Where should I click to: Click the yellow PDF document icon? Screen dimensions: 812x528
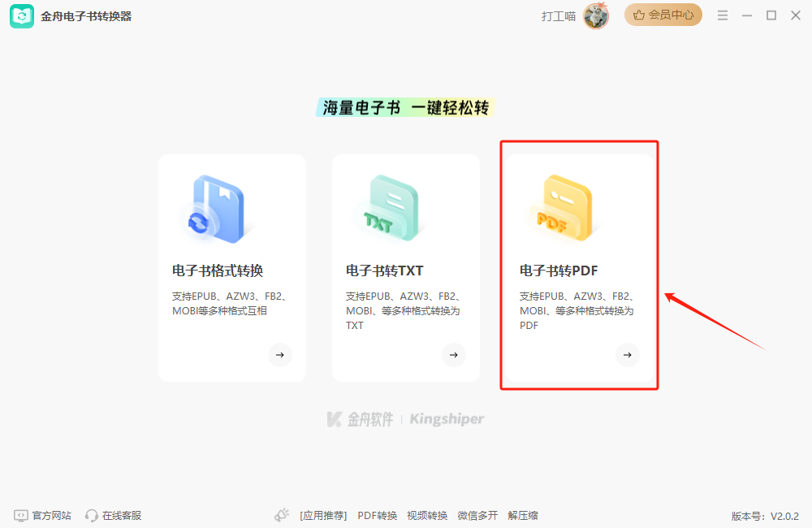(565, 208)
